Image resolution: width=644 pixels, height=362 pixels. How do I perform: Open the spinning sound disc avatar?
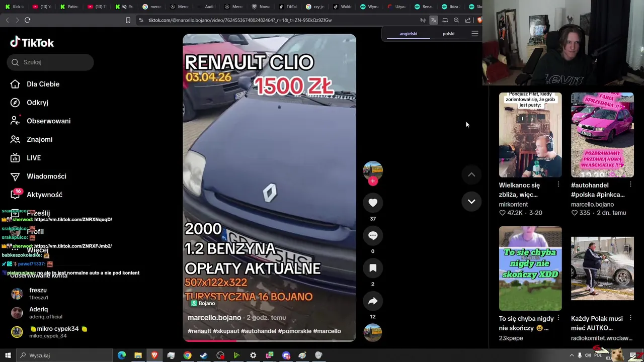[373, 332]
